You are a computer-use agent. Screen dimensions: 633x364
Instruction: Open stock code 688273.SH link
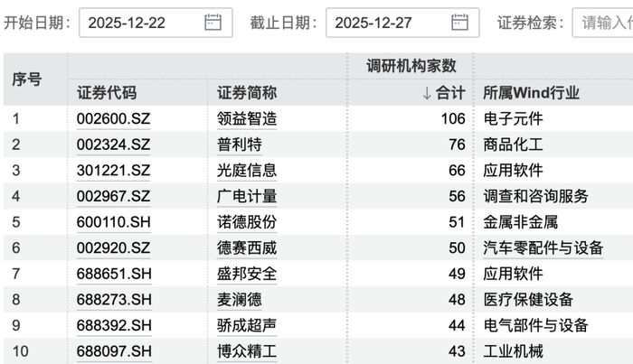point(114,300)
